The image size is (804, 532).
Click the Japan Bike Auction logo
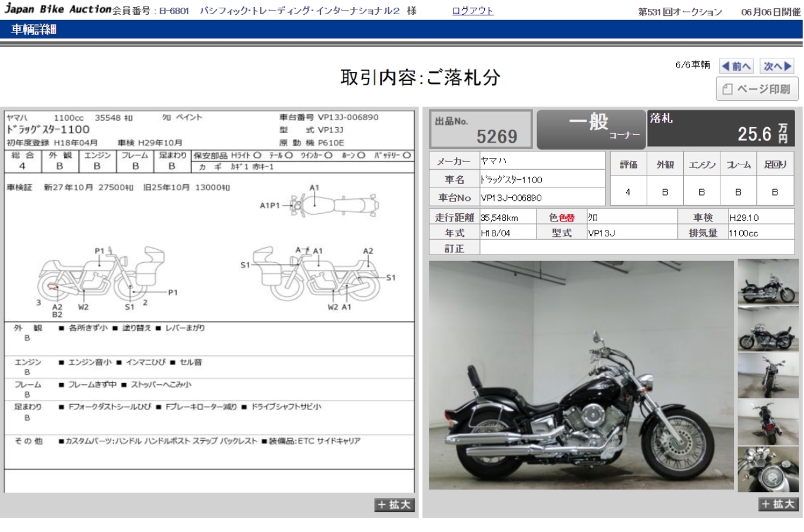[58, 9]
